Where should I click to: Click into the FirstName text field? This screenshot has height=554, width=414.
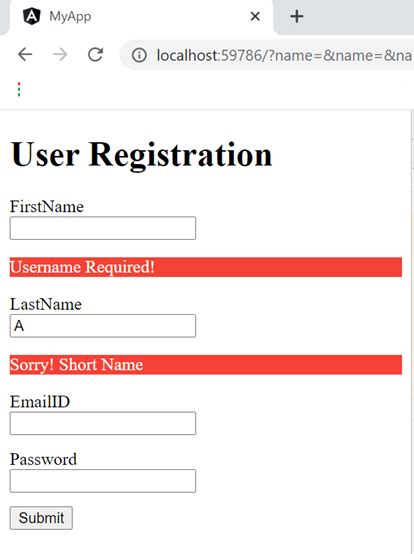(x=103, y=228)
